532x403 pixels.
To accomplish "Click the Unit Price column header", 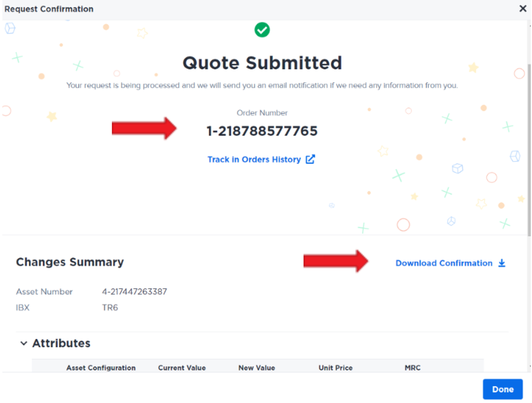I will (x=335, y=367).
